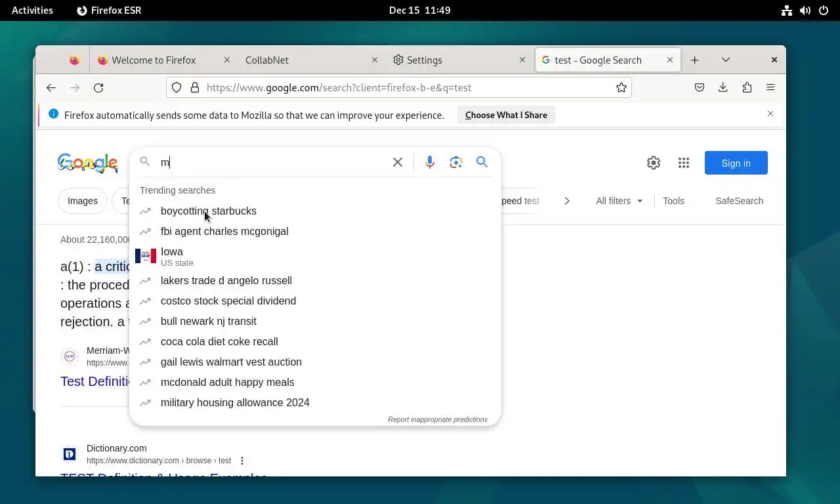Close the Welcome to Firefox tab
Viewport: 840px width, 504px height.
tap(227, 60)
